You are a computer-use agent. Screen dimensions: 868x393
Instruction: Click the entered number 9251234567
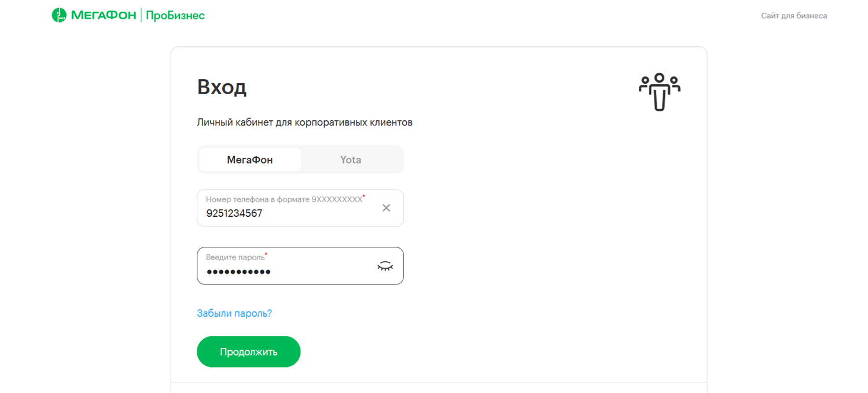click(234, 213)
